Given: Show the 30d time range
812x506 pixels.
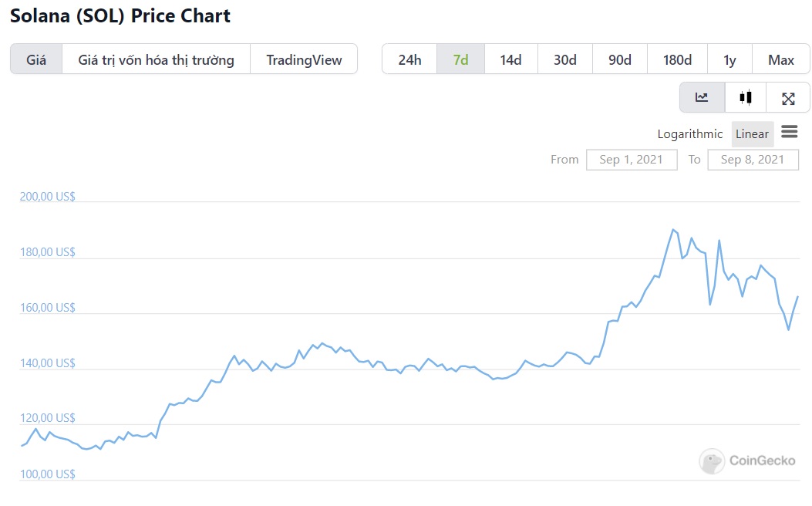Looking at the screenshot, I should pyautogui.click(x=565, y=59).
